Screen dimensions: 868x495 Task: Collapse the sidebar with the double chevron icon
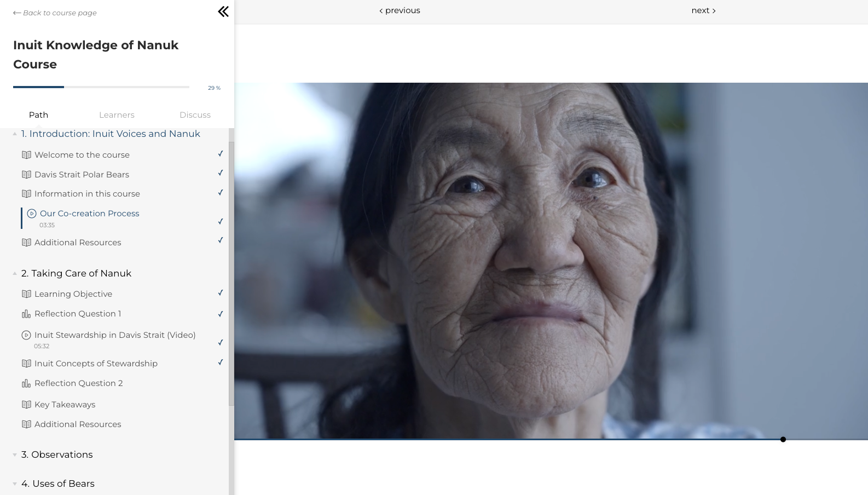click(223, 11)
